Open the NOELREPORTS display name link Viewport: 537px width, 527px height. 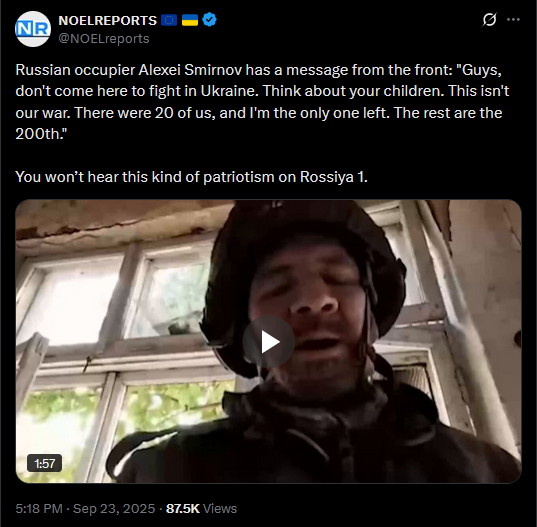click(x=108, y=21)
